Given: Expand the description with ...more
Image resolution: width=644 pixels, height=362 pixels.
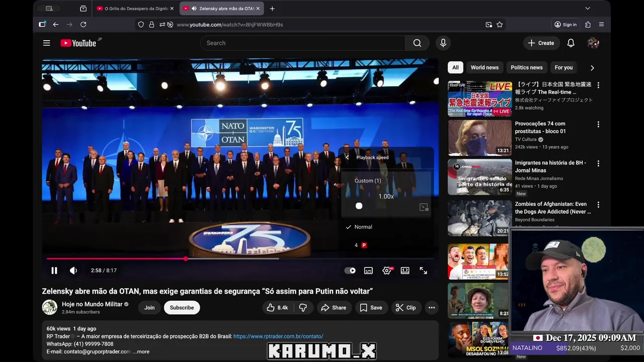Looking at the screenshot, I should (x=141, y=351).
